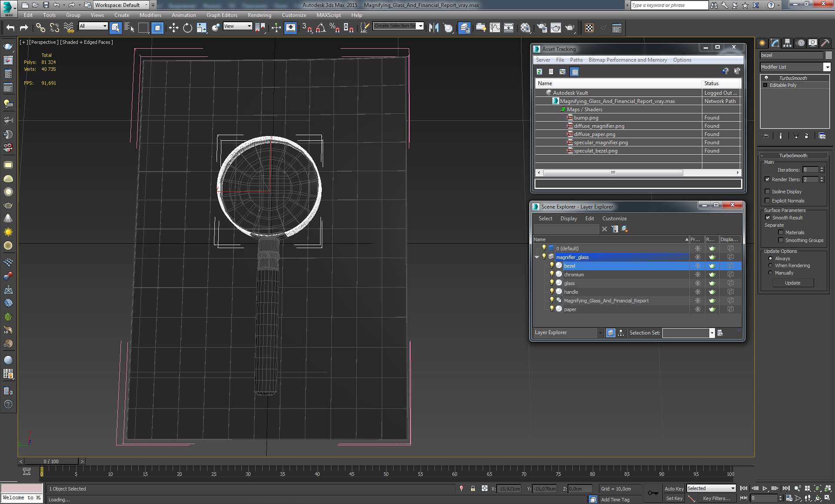This screenshot has width=835, height=504.
Task: Collapse the TurboSmooth rollout
Action: click(793, 156)
